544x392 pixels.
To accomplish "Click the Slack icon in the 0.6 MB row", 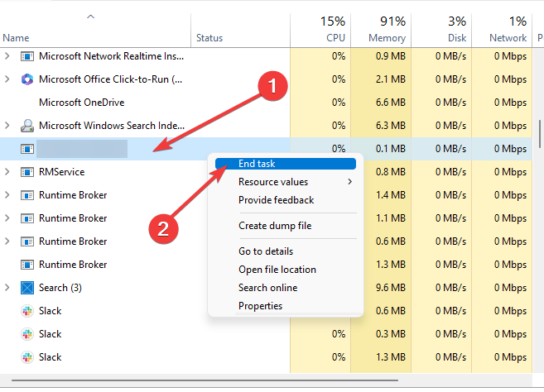I will [x=27, y=311].
